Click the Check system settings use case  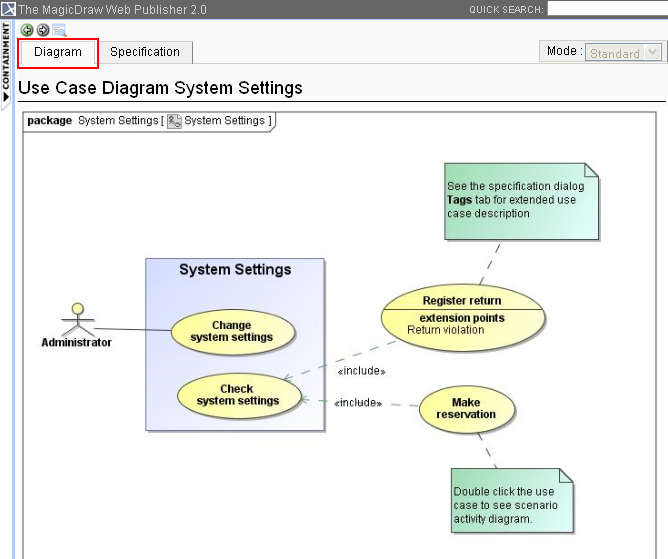237,395
